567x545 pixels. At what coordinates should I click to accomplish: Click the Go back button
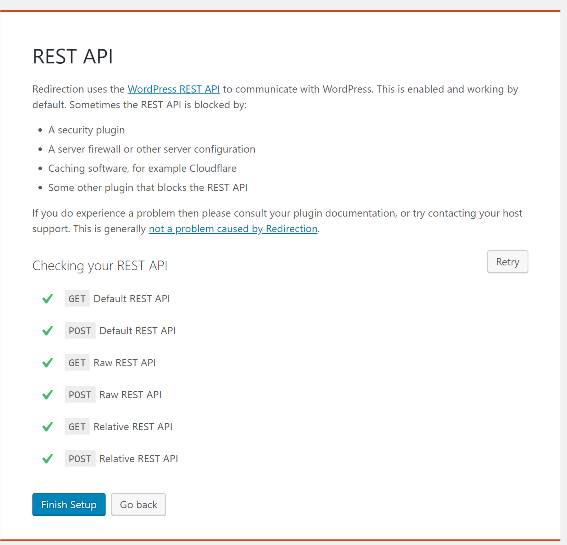point(138,504)
